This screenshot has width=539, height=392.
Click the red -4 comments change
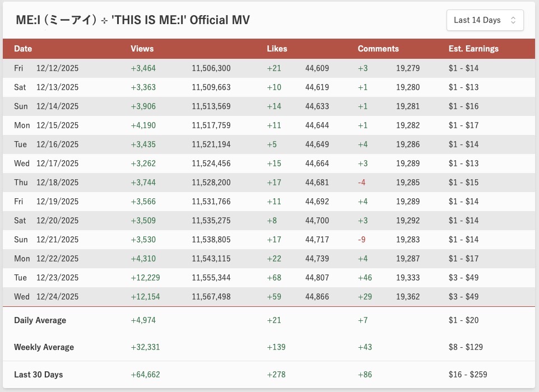coord(363,183)
